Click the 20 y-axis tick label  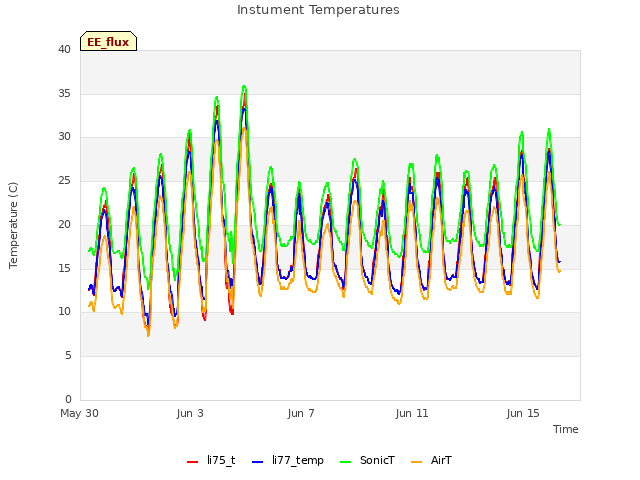click(64, 224)
